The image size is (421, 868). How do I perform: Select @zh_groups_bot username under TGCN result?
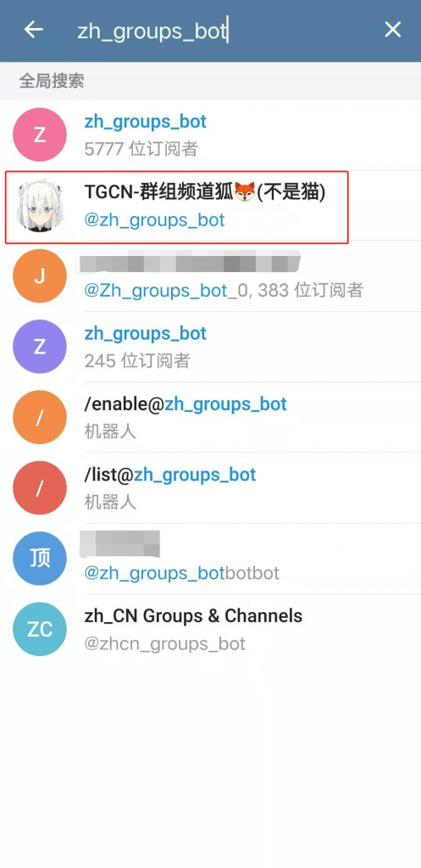point(154,220)
